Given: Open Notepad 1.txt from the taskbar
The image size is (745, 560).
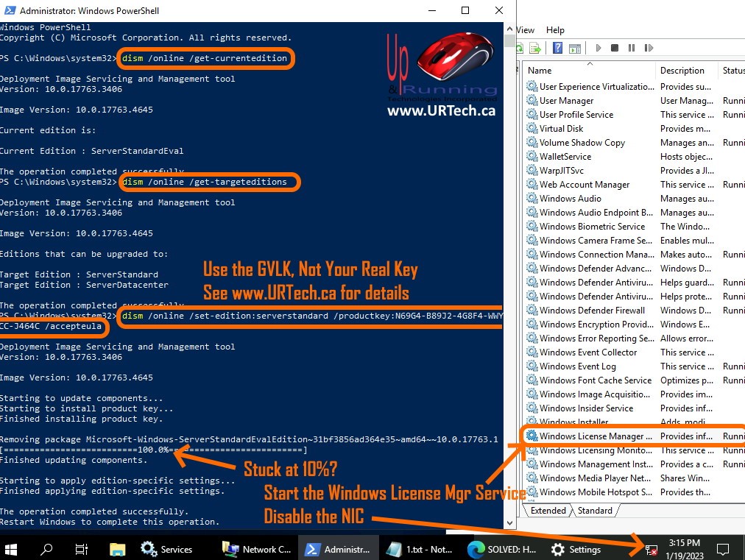Looking at the screenshot, I should [x=421, y=549].
